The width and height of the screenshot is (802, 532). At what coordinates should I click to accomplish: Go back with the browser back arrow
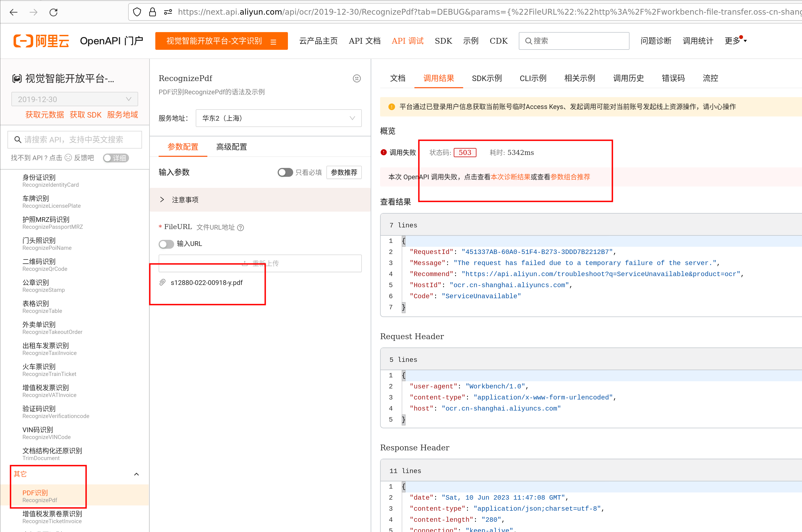[x=14, y=12]
